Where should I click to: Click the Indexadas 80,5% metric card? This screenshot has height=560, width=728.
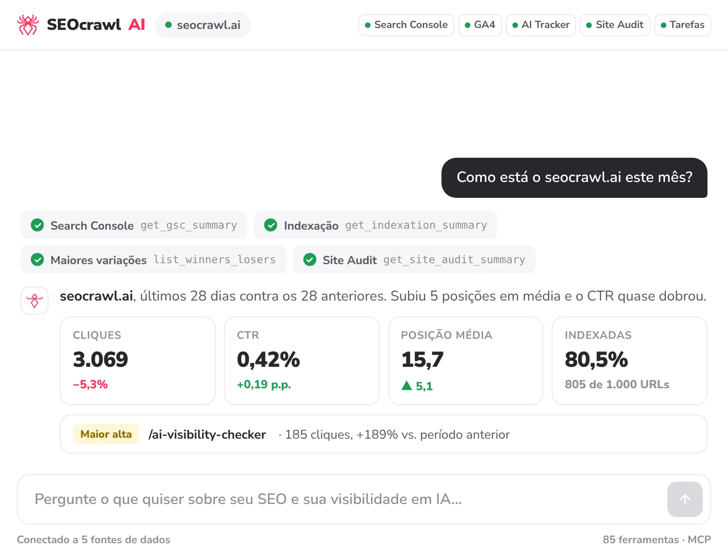point(630,361)
